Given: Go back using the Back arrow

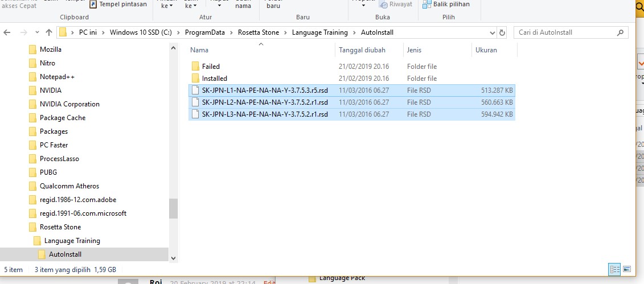Looking at the screenshot, I should pyautogui.click(x=7, y=33).
